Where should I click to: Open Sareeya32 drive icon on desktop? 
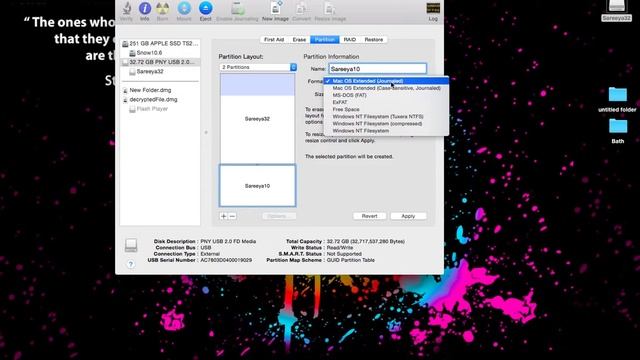tap(616, 10)
